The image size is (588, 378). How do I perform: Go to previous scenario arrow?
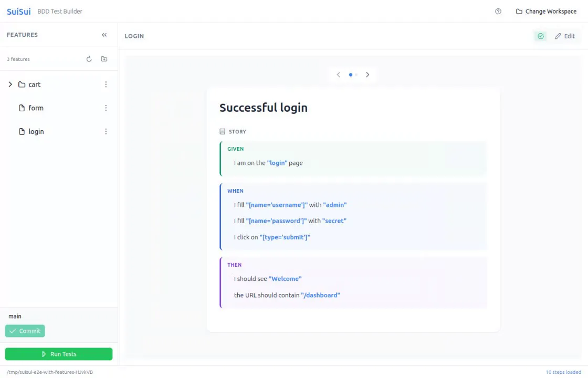339,75
